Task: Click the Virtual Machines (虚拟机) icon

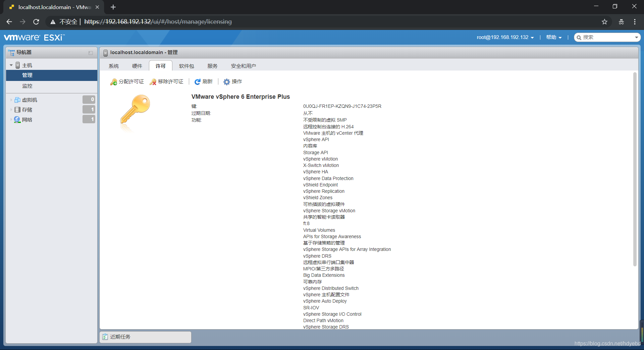Action: (x=17, y=100)
